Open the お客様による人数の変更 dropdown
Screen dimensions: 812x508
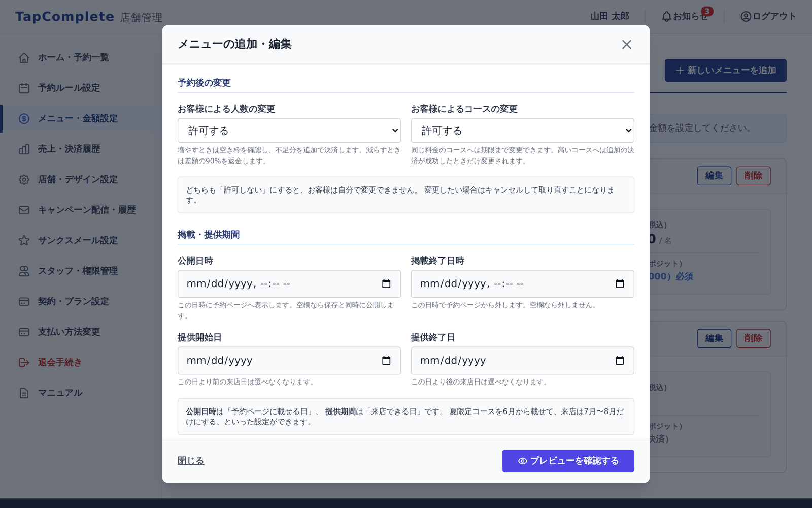[x=289, y=131]
